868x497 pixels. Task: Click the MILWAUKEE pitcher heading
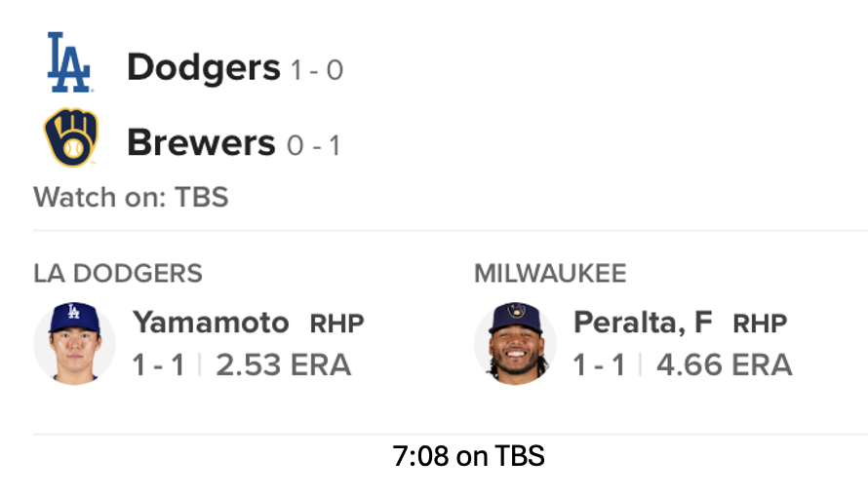click(x=550, y=274)
